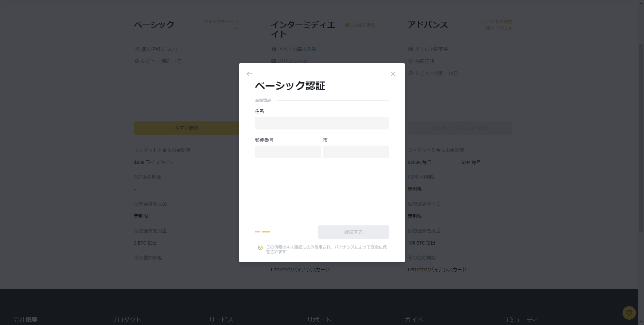Screen dimensions: 644x325
Task: Click the インターミディエイト以降 button
Action: (x=460, y=128)
